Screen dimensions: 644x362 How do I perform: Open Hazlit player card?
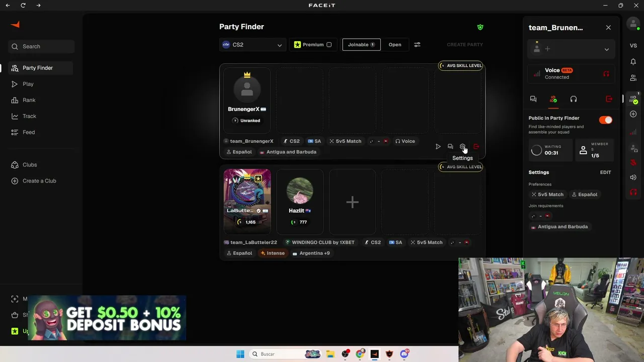[300, 202]
